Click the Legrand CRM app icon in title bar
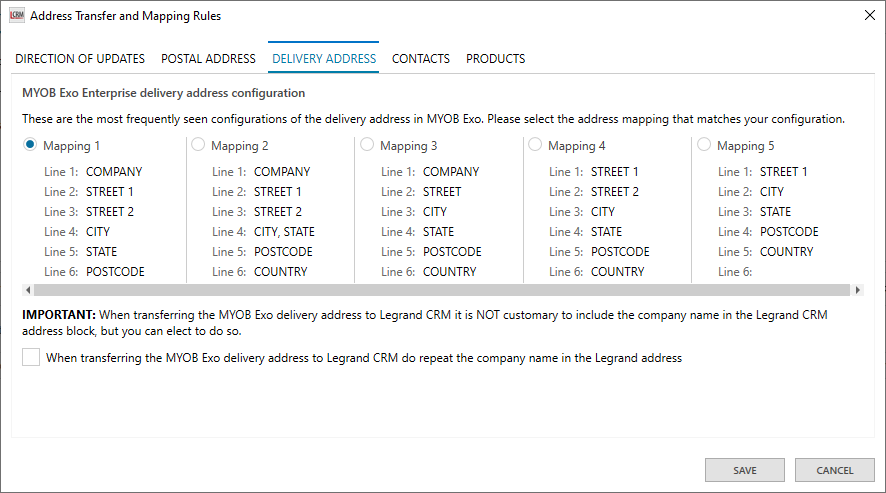This screenshot has height=493, width=886. (16, 16)
